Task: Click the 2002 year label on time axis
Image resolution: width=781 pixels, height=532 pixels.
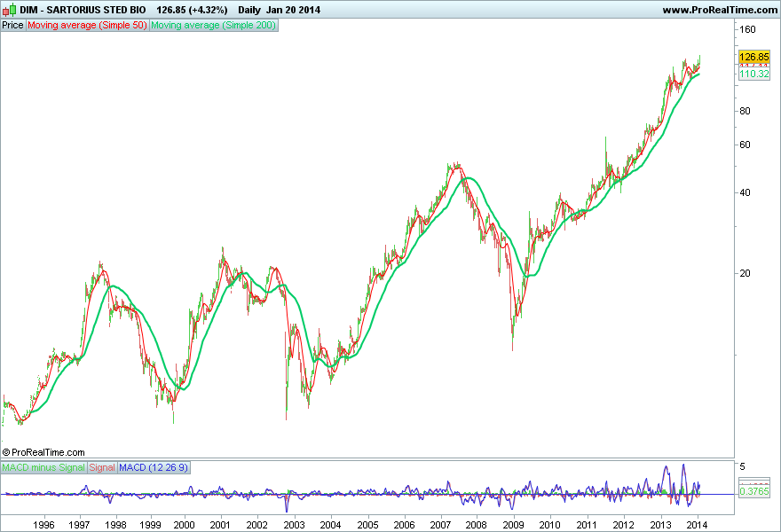Action: (x=257, y=525)
